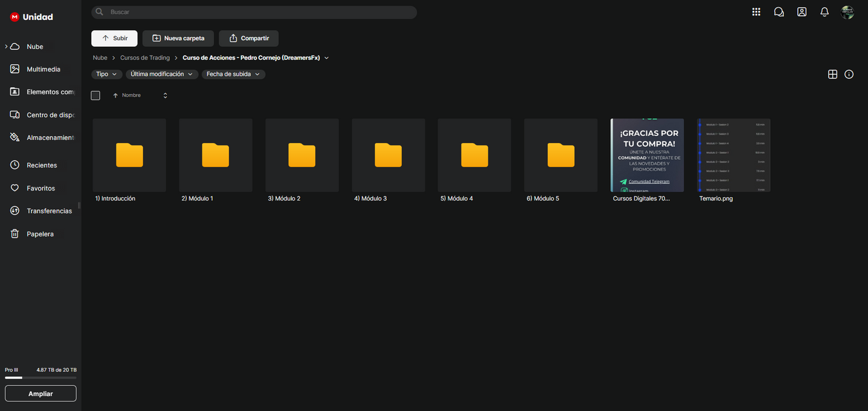Viewport: 868px width, 411px height.
Task: Open the chat bubble icon
Action: [x=779, y=12]
